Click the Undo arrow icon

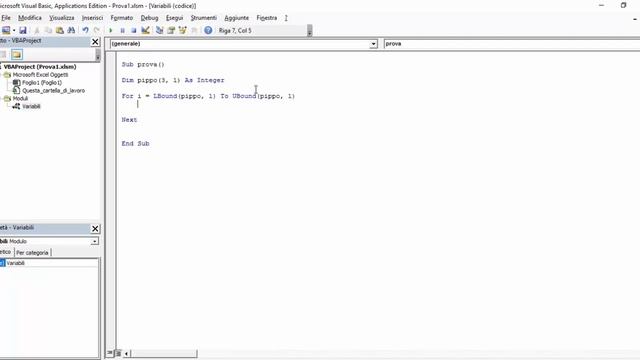pyautogui.click(x=85, y=31)
